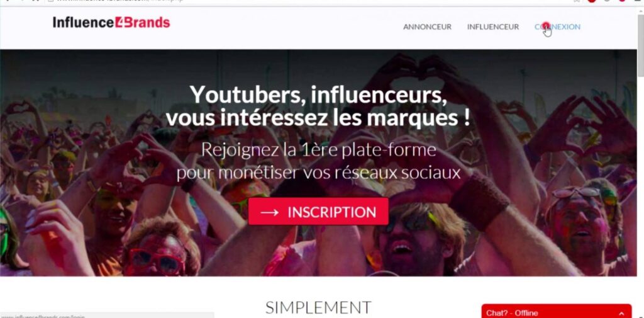Viewport: 644px width, 318px height.
Task: Open the INFLUENCEUR menu item
Action: pos(493,26)
